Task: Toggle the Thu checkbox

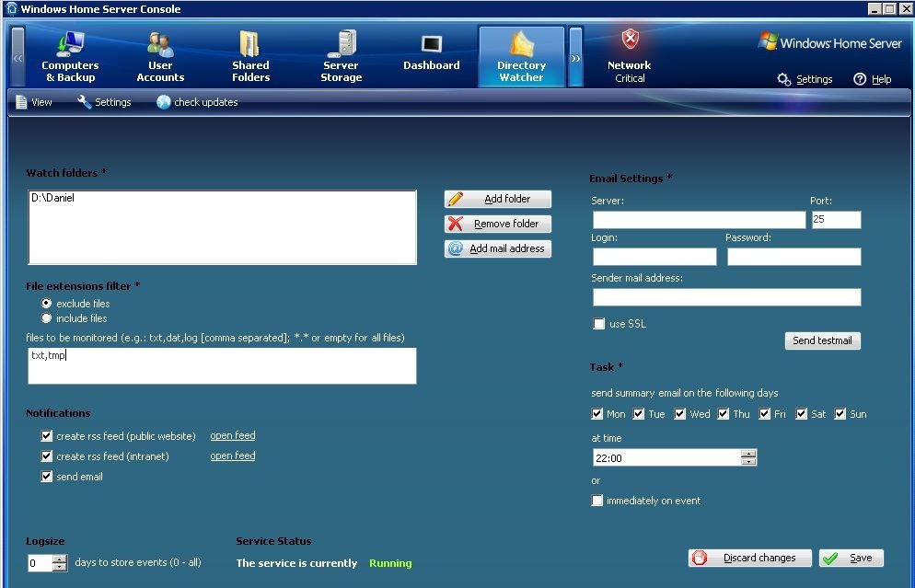Action: pyautogui.click(x=724, y=414)
